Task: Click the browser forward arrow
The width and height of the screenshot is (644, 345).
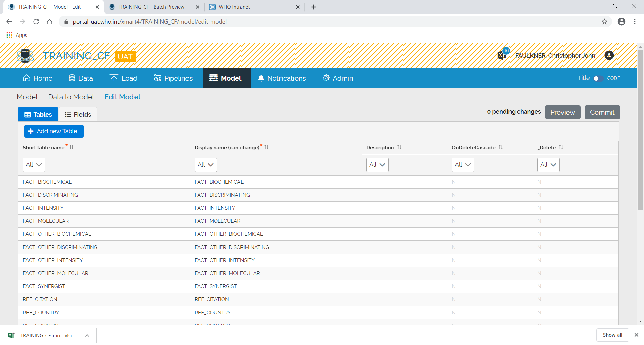Action: pyautogui.click(x=22, y=22)
